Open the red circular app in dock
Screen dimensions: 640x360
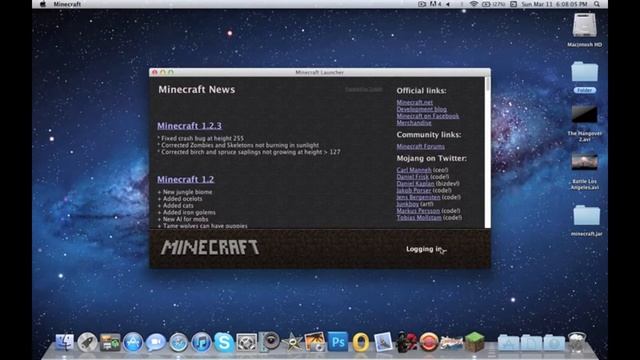pyautogui.click(x=429, y=342)
